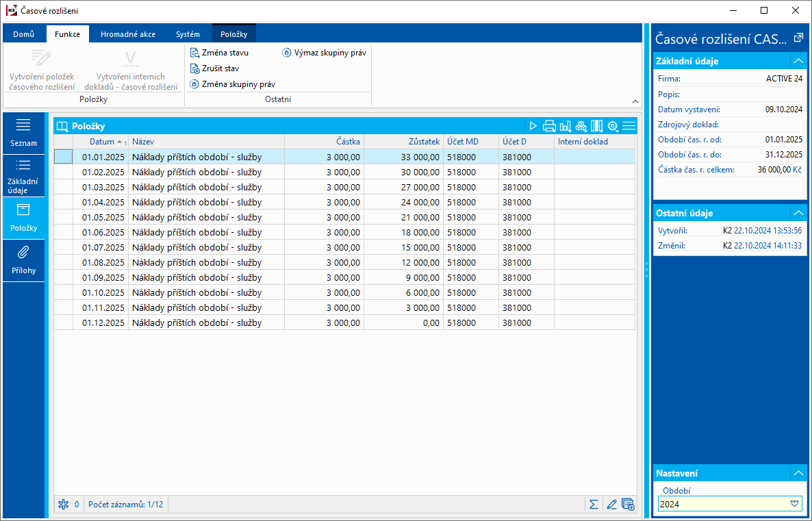
Task: Pop out the preview panel to a window
Action: pos(798,38)
